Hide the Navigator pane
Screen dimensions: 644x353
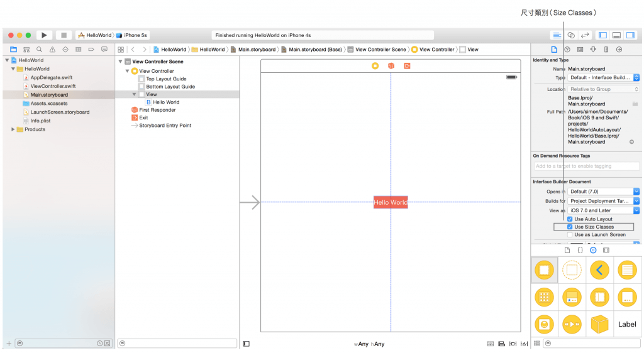pyautogui.click(x=602, y=35)
